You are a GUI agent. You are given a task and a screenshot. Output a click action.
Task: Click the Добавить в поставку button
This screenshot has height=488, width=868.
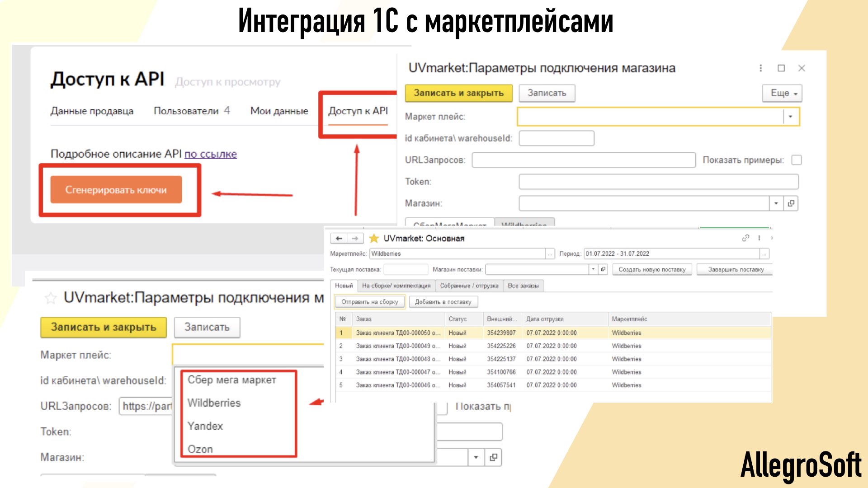click(443, 302)
